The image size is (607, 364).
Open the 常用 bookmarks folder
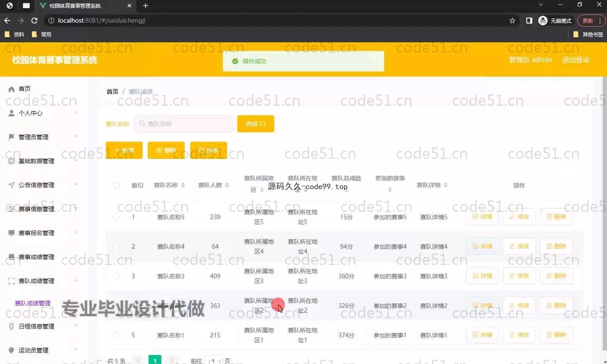[41, 35]
